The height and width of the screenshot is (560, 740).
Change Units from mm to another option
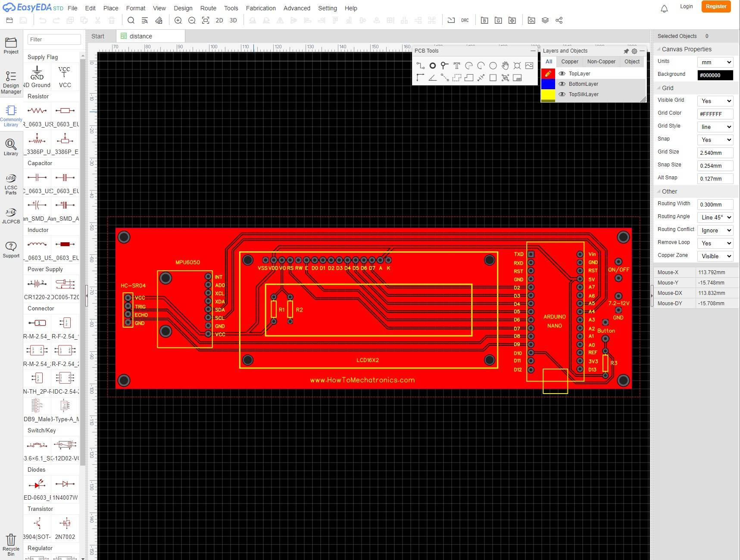pyautogui.click(x=715, y=62)
